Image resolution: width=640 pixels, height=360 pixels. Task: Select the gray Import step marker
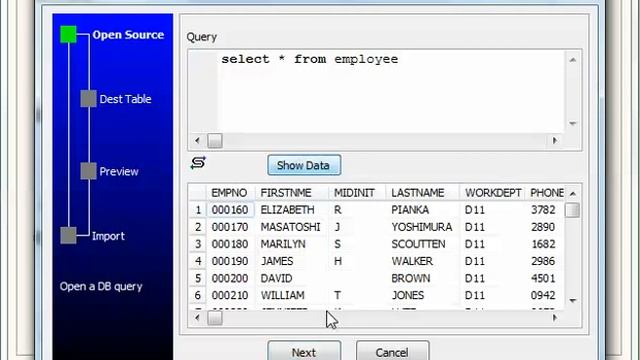coord(68,236)
